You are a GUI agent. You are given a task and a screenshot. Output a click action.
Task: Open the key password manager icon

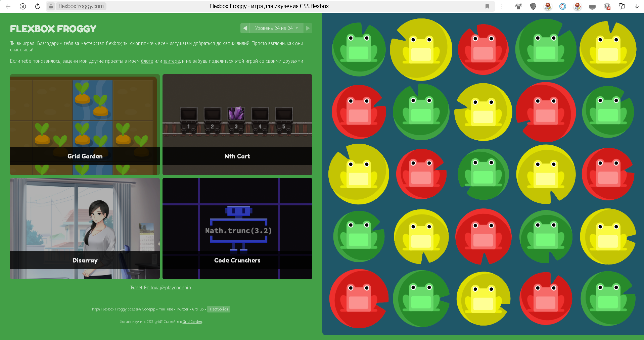point(622,6)
